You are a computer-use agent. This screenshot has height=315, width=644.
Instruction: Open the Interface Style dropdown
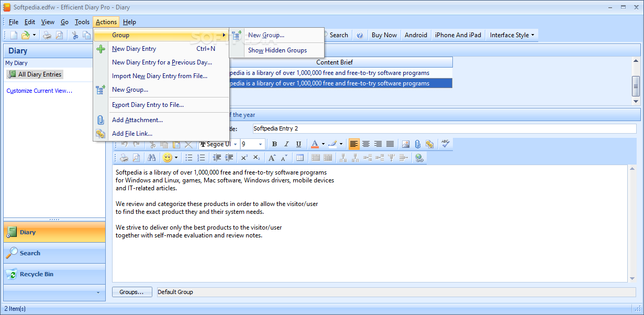click(512, 35)
